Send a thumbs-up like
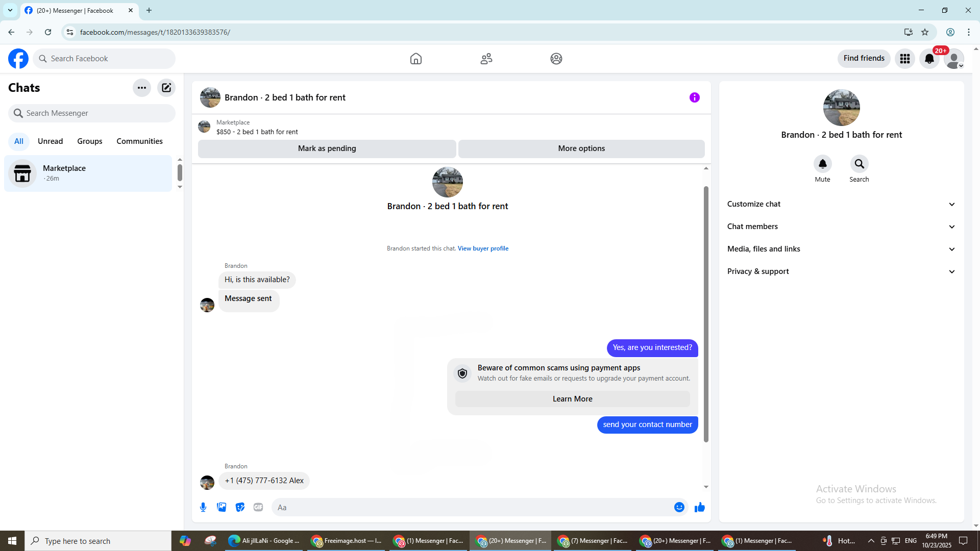 click(700, 507)
